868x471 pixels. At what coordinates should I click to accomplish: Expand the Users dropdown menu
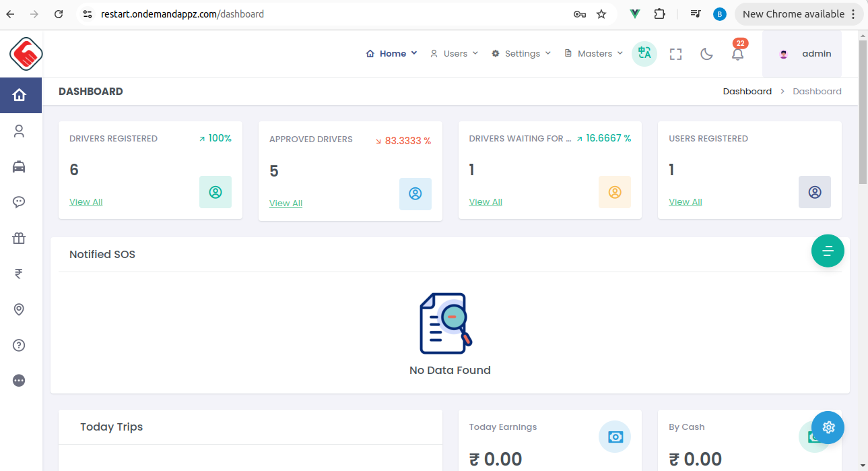tap(454, 53)
